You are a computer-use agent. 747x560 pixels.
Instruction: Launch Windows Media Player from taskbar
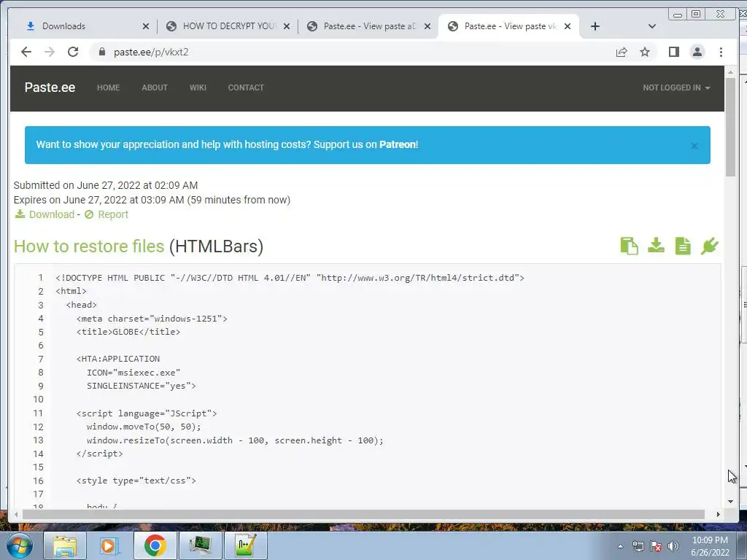(x=109, y=545)
